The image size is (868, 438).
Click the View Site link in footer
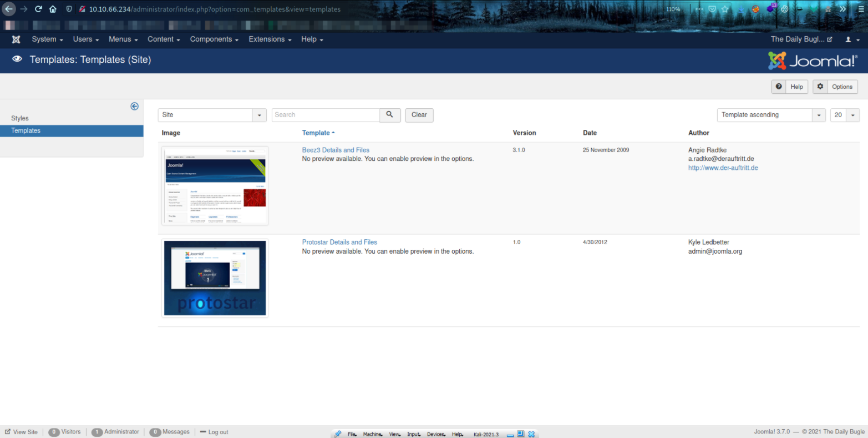coord(22,432)
